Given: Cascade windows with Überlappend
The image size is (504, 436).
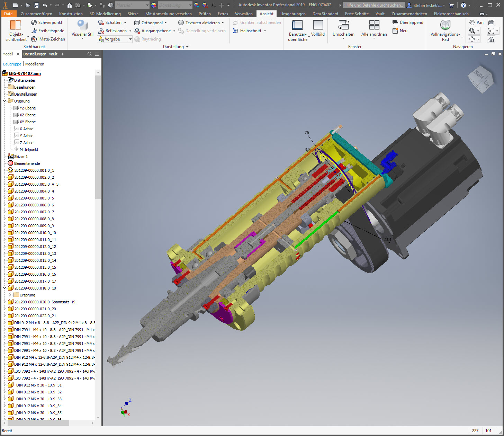Looking at the screenshot, I should click(x=408, y=23).
